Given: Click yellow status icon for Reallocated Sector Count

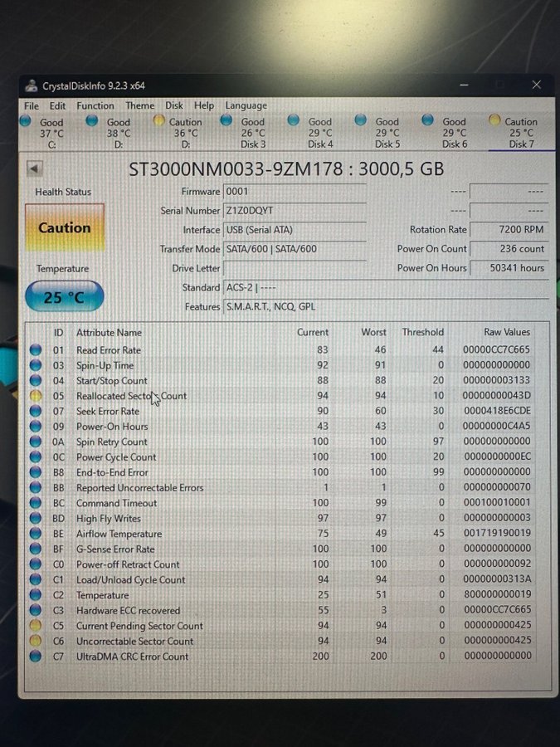Looking at the screenshot, I should pyautogui.click(x=36, y=396).
